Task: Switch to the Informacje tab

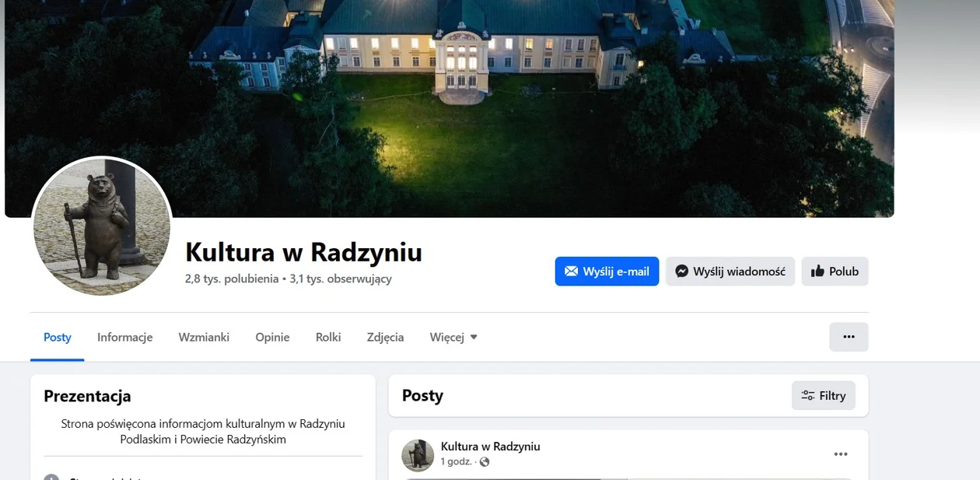Action: click(x=124, y=337)
